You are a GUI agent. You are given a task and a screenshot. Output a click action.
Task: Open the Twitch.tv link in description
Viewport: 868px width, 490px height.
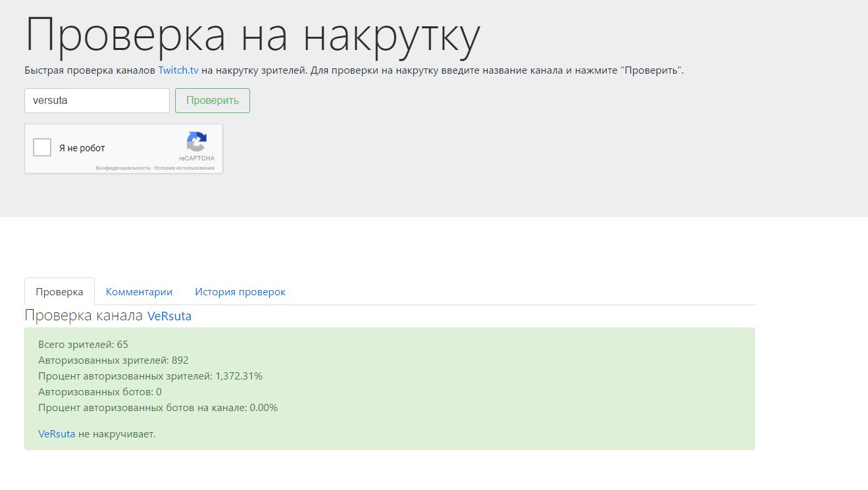click(x=178, y=70)
